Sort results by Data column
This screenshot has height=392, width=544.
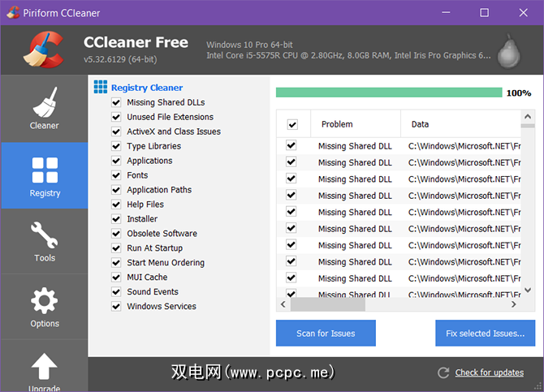[460, 124]
